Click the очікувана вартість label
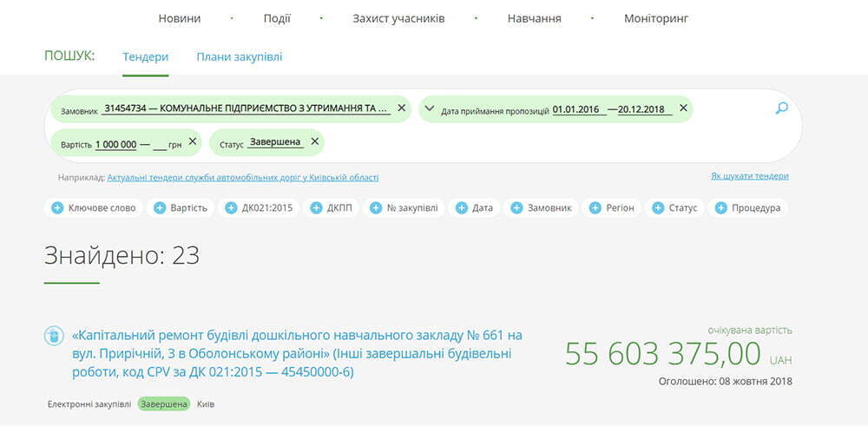The image size is (868, 426). pos(750,331)
